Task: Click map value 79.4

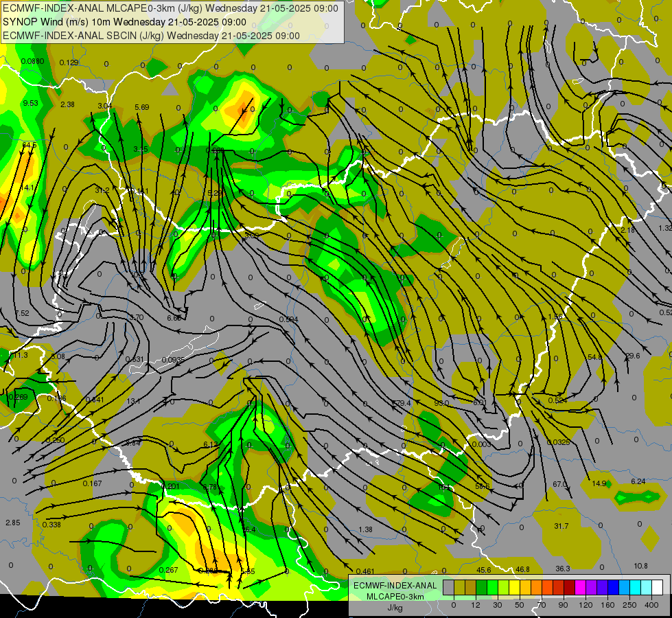Action: click(x=404, y=403)
